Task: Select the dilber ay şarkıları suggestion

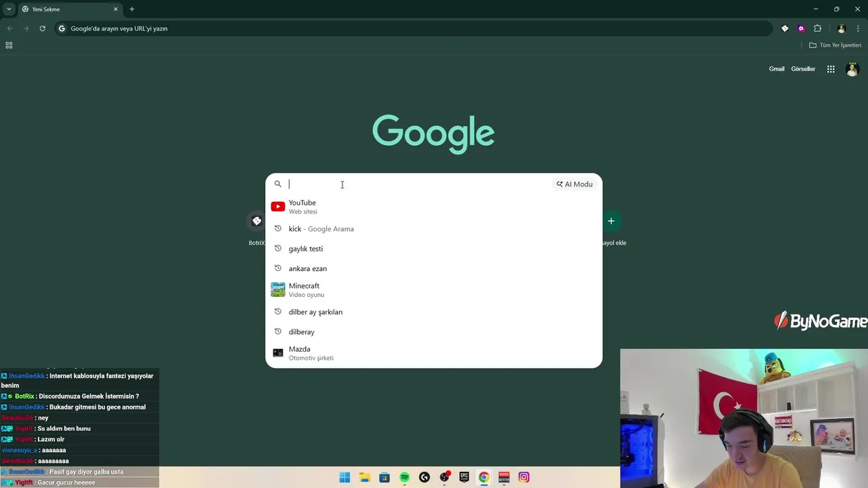Action: point(434,312)
